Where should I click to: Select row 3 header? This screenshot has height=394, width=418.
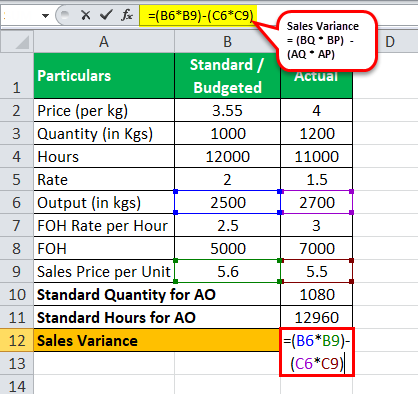tap(17, 133)
